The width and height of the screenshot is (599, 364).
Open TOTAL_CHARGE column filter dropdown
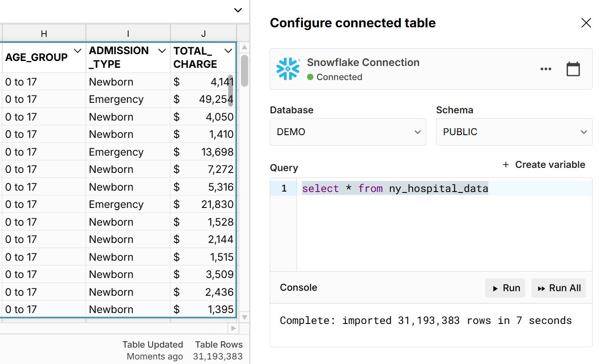228,51
